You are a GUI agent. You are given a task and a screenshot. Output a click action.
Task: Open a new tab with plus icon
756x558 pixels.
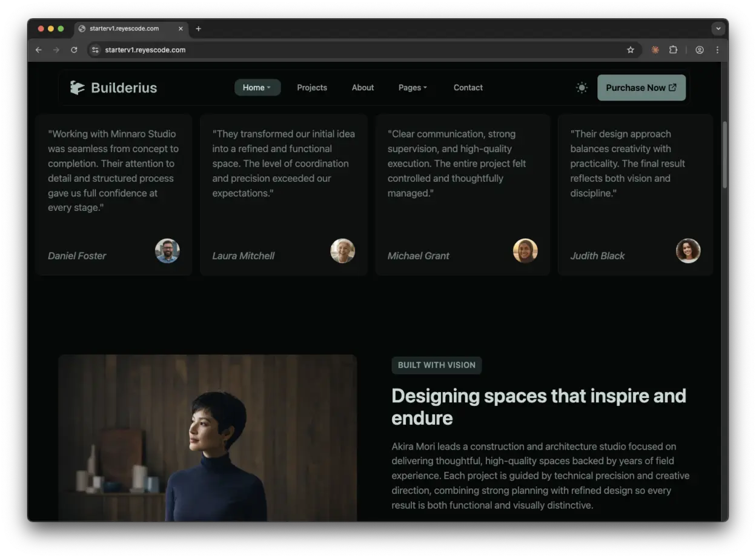click(x=198, y=28)
